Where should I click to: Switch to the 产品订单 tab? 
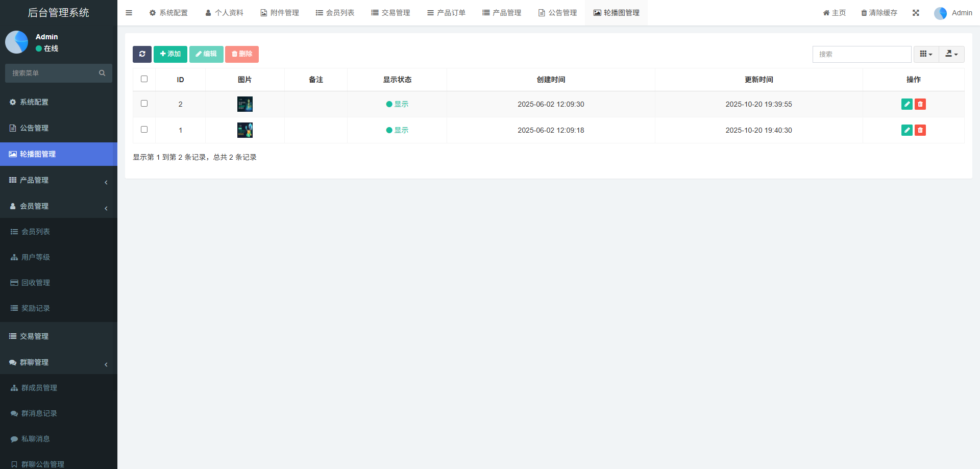pyautogui.click(x=446, y=13)
